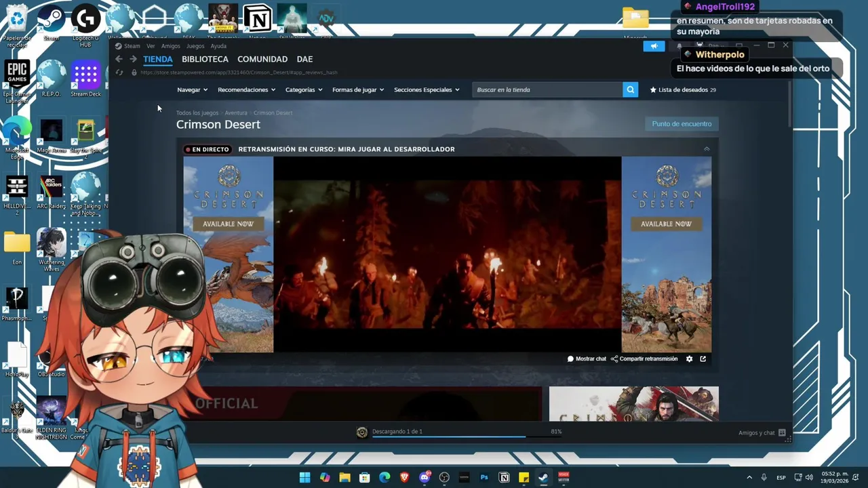The height and width of the screenshot is (488, 868).
Task: Open Notion desktop shortcut
Action: pos(258,20)
